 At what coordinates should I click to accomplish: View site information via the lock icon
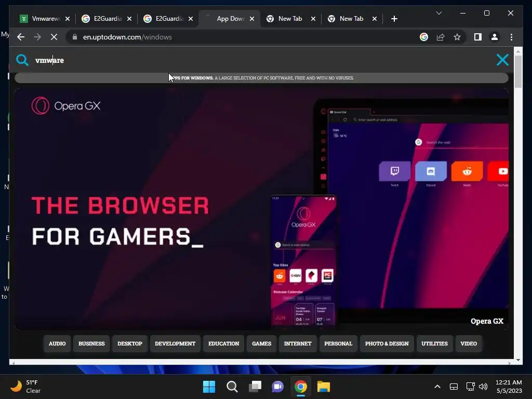pos(75,37)
